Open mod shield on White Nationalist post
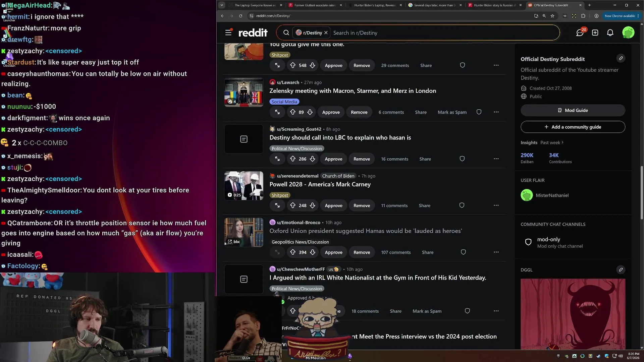 click(467, 311)
